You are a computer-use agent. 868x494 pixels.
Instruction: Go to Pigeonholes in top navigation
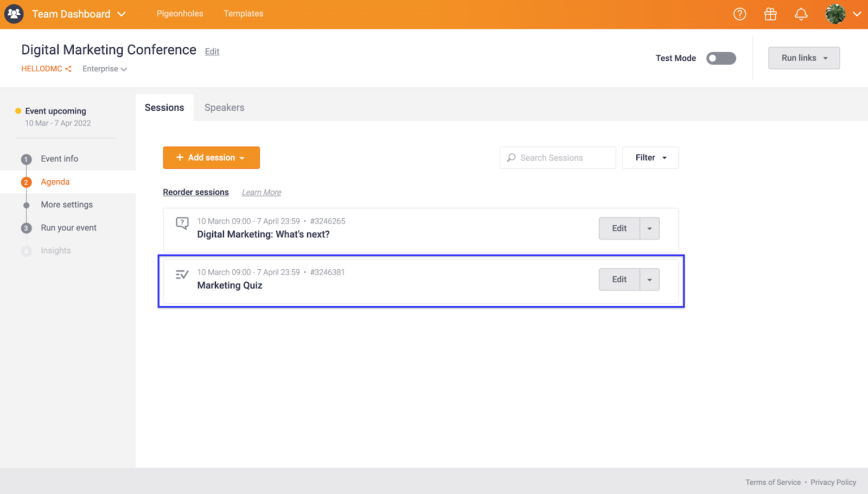pos(180,14)
